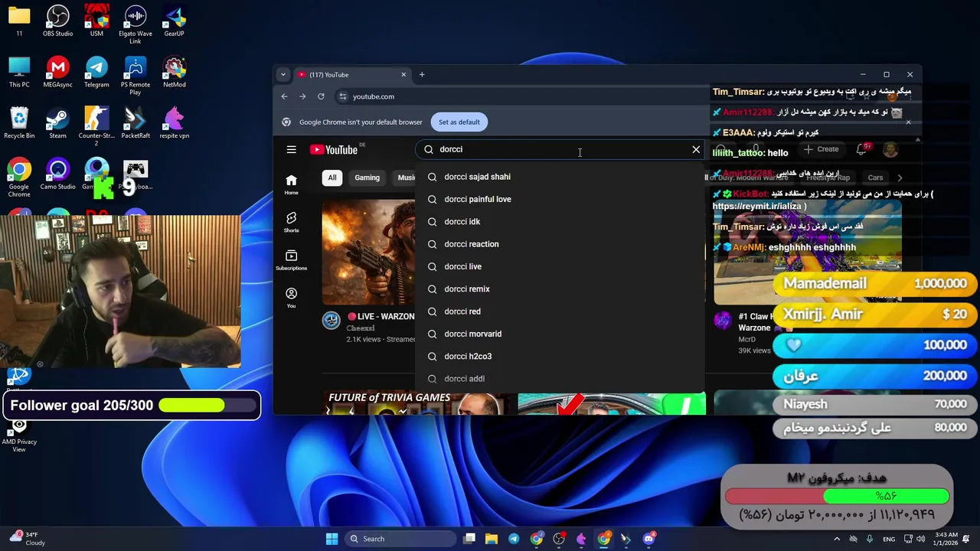Screen dimensions: 980x551
Task: Open the Windows Start menu
Action: 332,539
